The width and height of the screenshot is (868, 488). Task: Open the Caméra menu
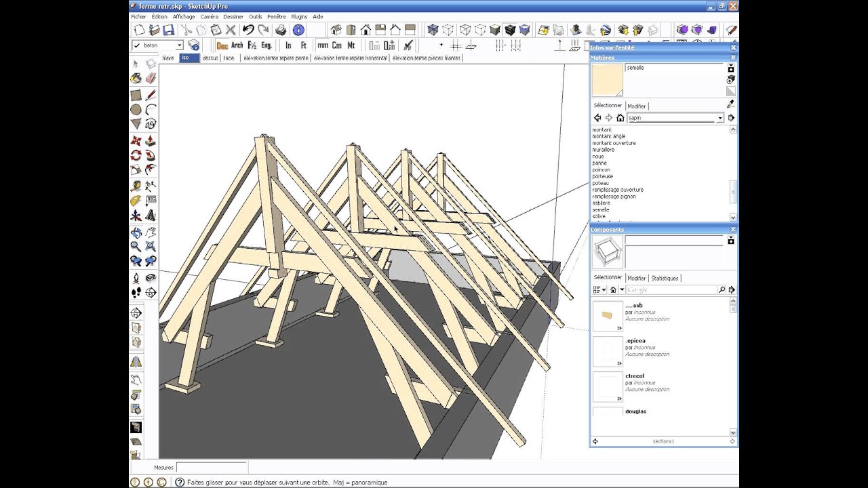coord(210,16)
